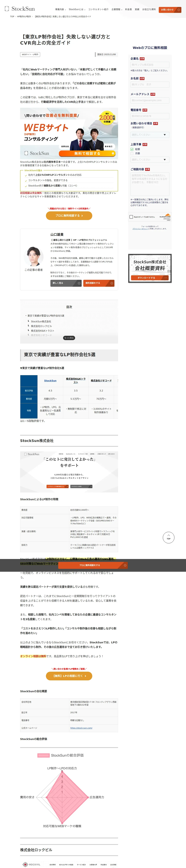Image resolution: width=186 pixels, height=868 pixels.
Task: Open the 上限予算 amount dropdown
Action: 150,160
